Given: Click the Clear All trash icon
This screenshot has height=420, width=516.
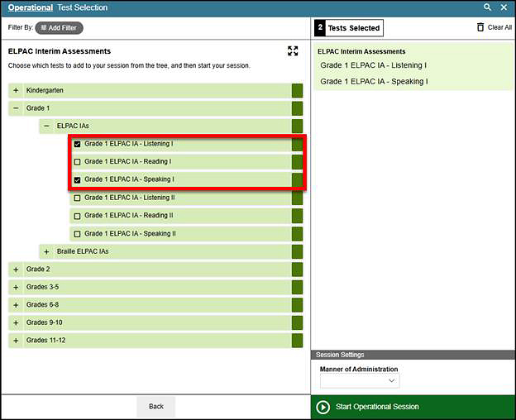Looking at the screenshot, I should coord(480,27).
